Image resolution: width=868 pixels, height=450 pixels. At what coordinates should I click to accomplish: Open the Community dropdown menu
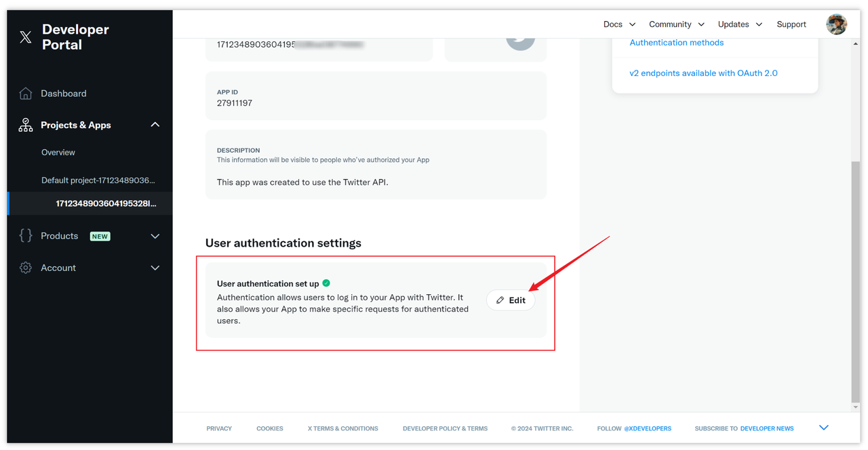coord(677,24)
